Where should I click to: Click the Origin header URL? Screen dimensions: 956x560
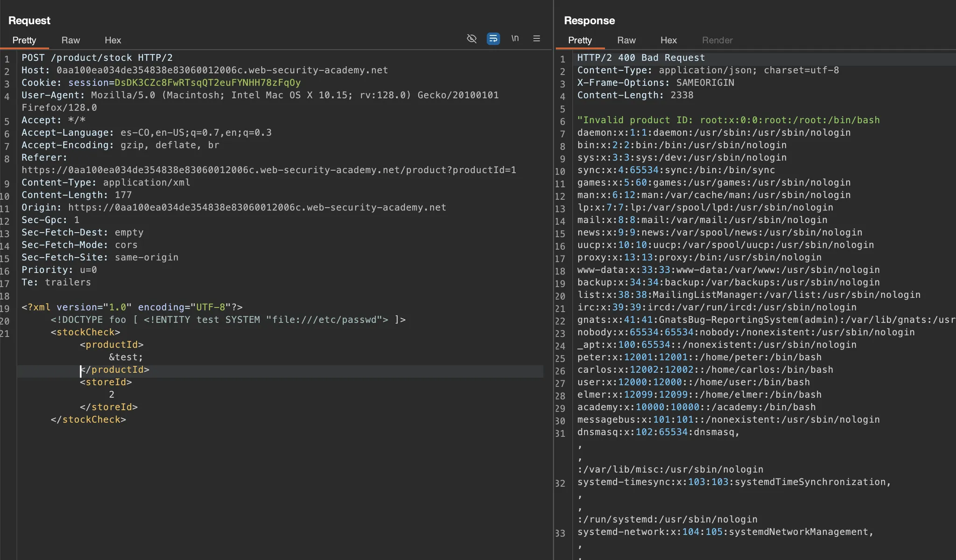tap(257, 208)
